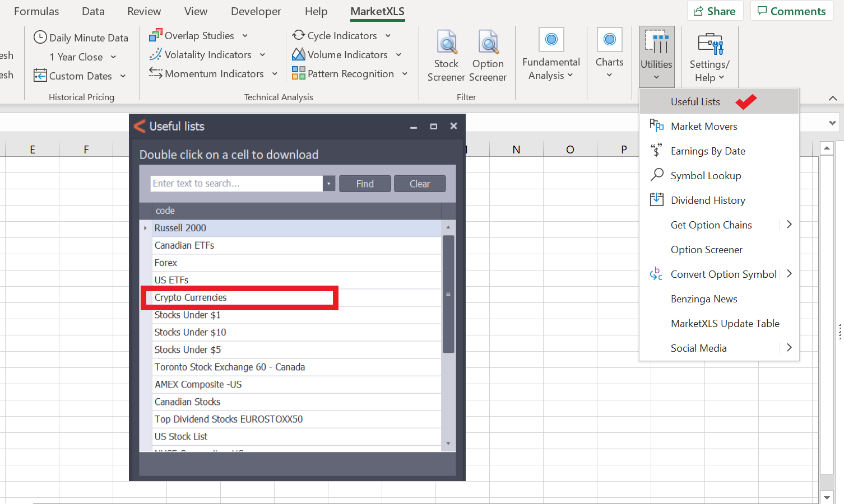Select Market Movers from Utilities menu
Image resolution: width=844 pixels, height=504 pixels.
tap(704, 127)
